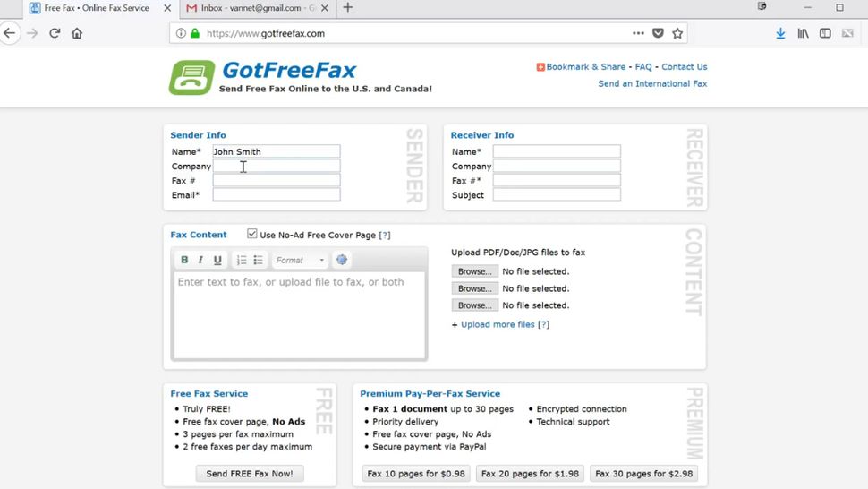The height and width of the screenshot is (489, 868).
Task: Toggle the browser sidebar icon
Action: click(x=825, y=33)
